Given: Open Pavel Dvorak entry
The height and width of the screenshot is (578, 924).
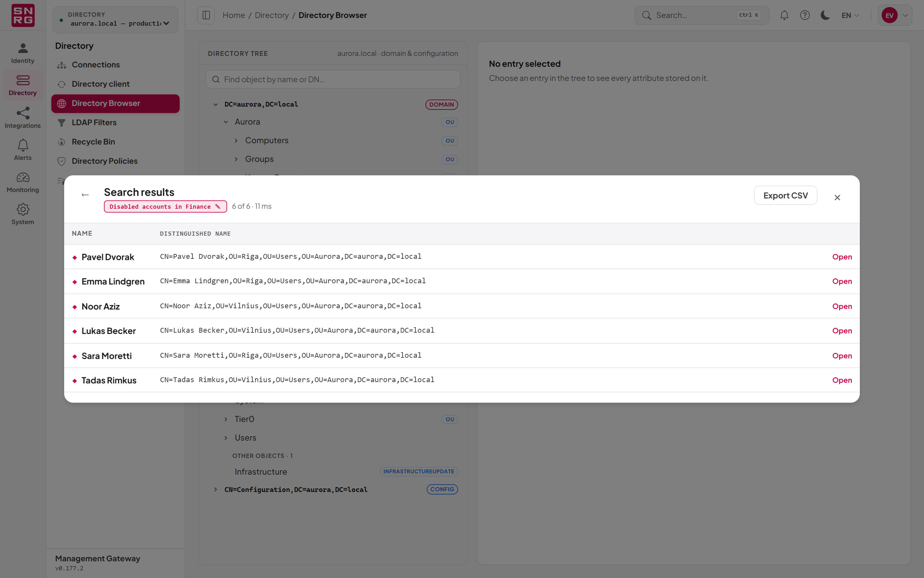Looking at the screenshot, I should click(x=842, y=257).
